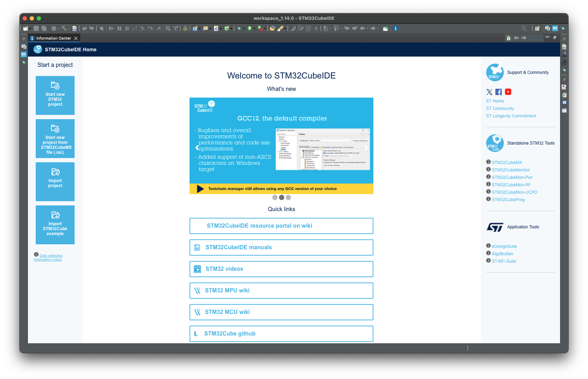The width and height of the screenshot is (588, 379).
Task: Open the New wizard dropdown arrow
Action: 30,29
